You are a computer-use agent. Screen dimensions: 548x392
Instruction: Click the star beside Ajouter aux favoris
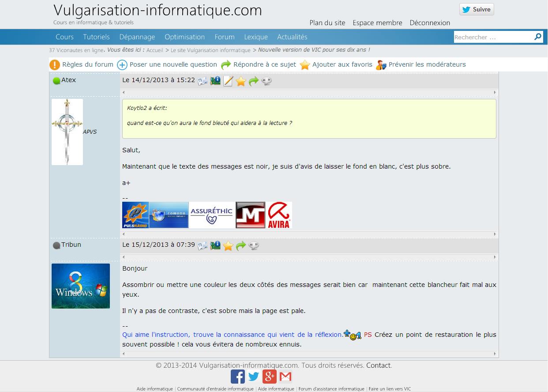tap(305, 65)
